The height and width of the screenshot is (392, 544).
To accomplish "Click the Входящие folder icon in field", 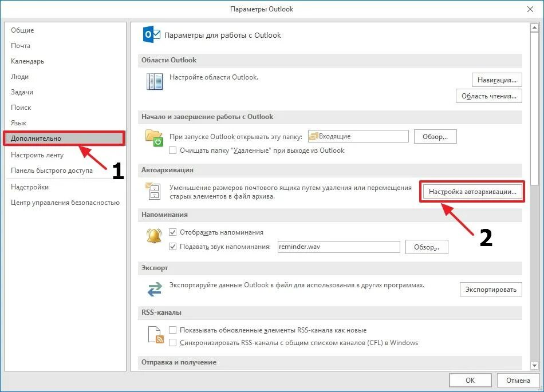I will pyautogui.click(x=313, y=136).
